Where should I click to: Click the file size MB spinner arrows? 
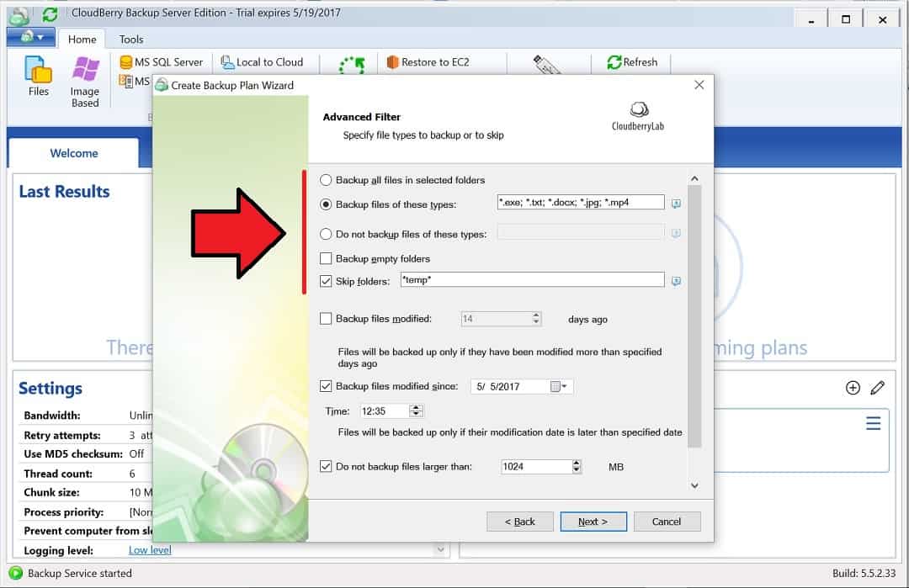pos(577,466)
